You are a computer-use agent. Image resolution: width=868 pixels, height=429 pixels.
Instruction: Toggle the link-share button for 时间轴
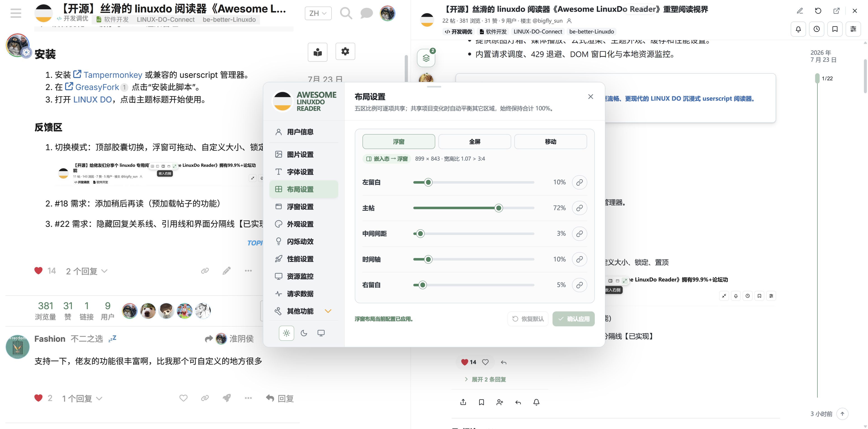579,259
